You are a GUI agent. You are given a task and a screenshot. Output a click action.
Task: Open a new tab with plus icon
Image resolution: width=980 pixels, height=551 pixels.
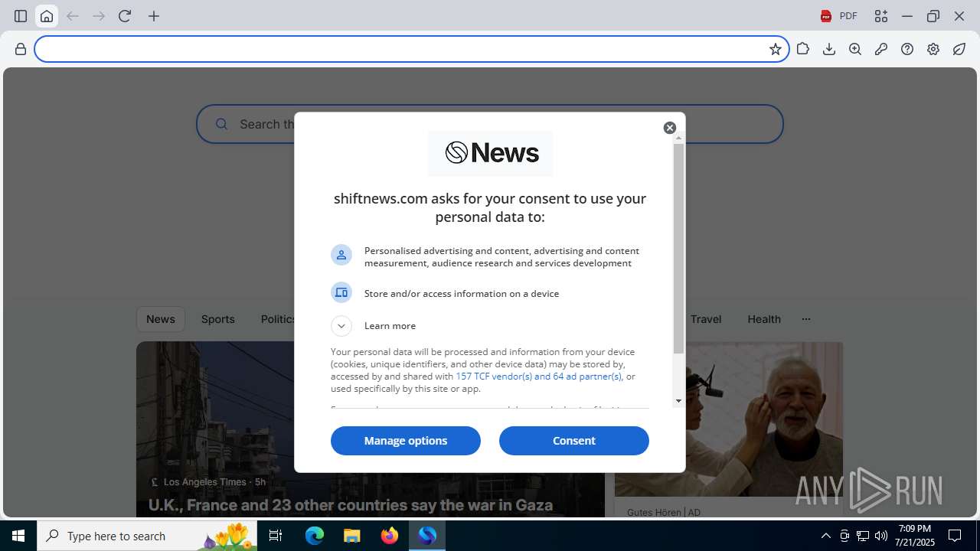coord(154,16)
